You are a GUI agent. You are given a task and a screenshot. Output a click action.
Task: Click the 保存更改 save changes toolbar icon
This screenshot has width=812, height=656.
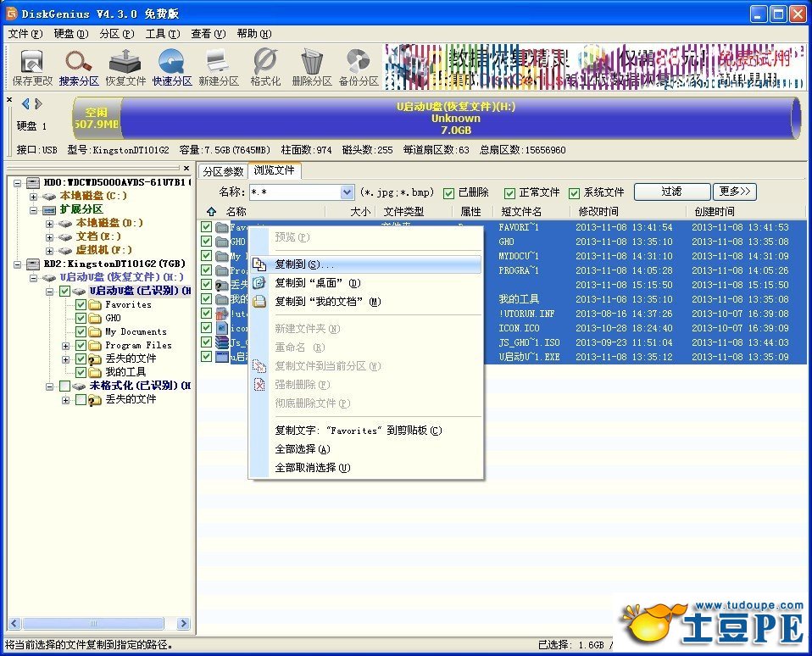(x=32, y=68)
